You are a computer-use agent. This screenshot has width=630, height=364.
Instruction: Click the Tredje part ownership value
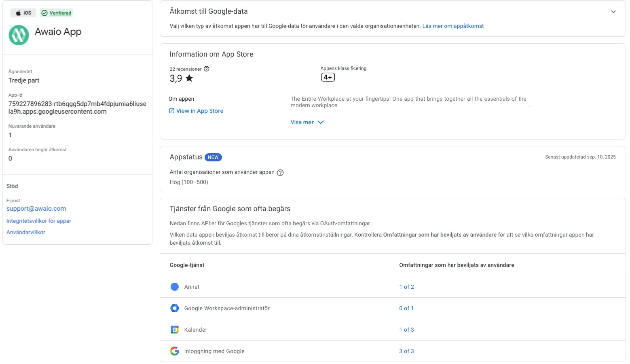(x=24, y=80)
